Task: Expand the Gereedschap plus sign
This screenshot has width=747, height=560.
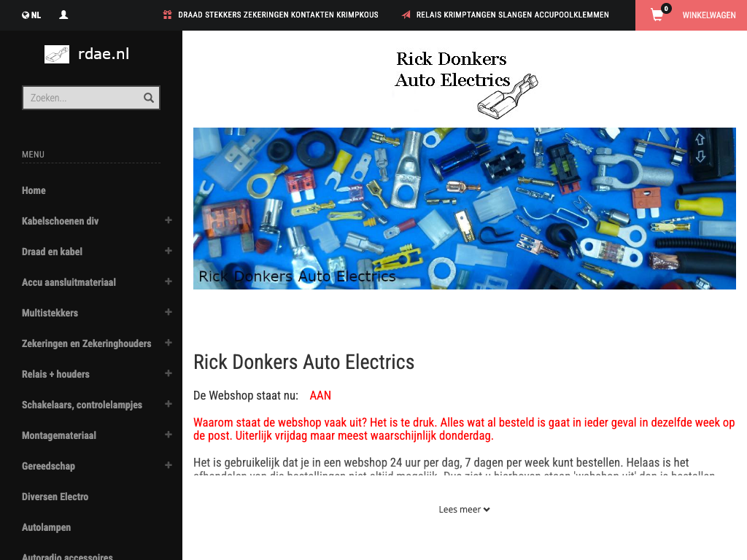Action: coord(169,464)
